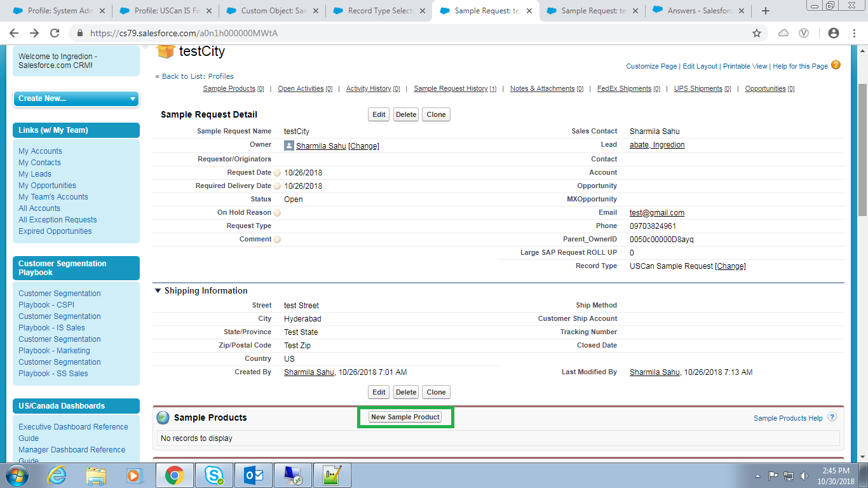The height and width of the screenshot is (488, 868).
Task: Click the help icon next to Required Delivery Date
Action: [x=277, y=186]
